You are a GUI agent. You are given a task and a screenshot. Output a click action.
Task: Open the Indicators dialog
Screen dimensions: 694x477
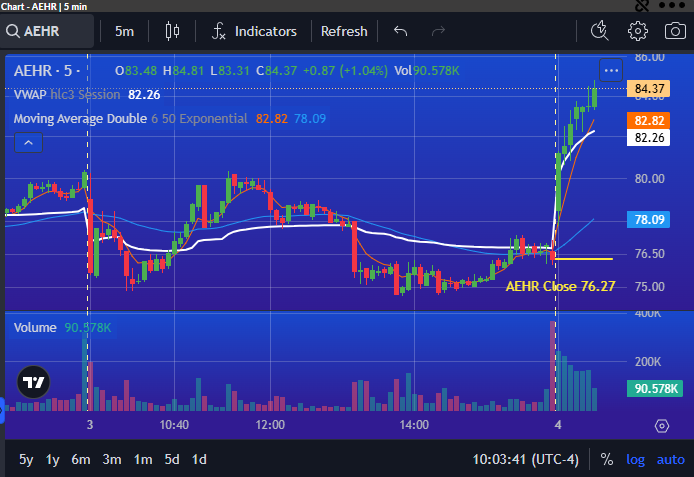[254, 31]
